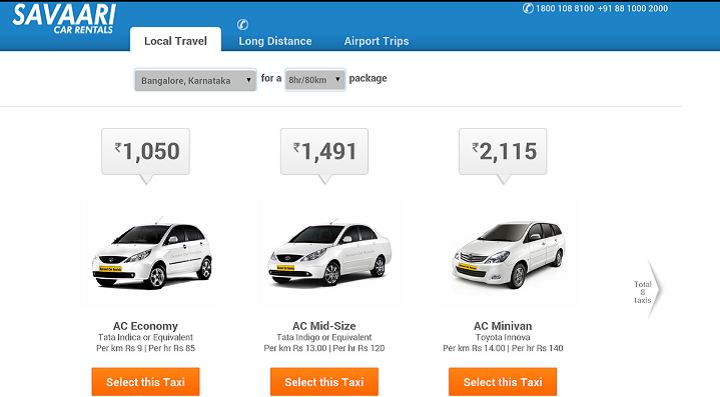Viewport: 720px width, 397px height.
Task: Select this Taxi for AC Economy
Action: pos(146,382)
